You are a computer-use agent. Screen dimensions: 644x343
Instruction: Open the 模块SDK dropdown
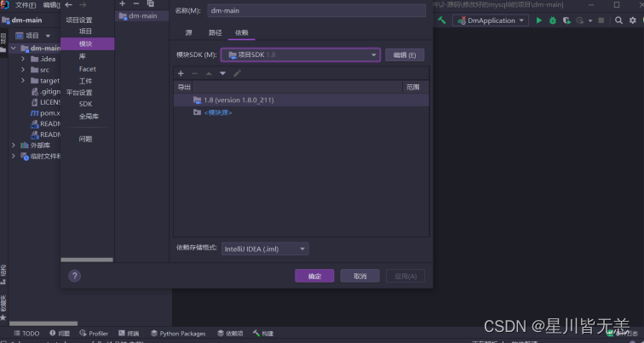point(301,55)
